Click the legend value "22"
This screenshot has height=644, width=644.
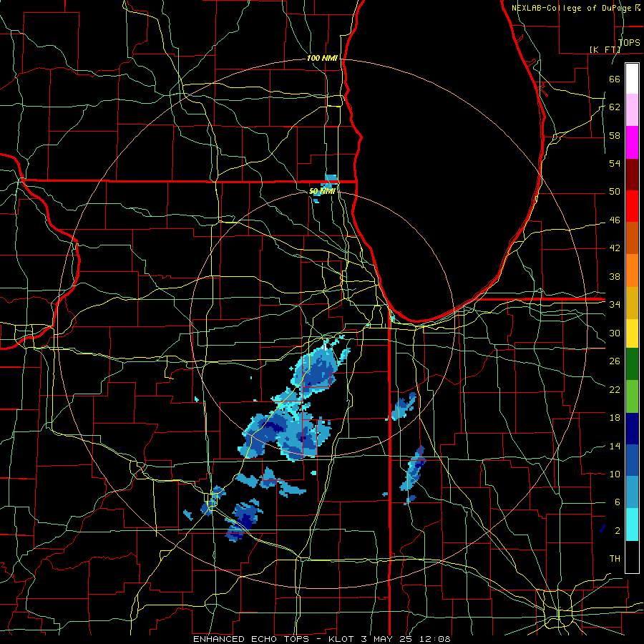click(615, 389)
